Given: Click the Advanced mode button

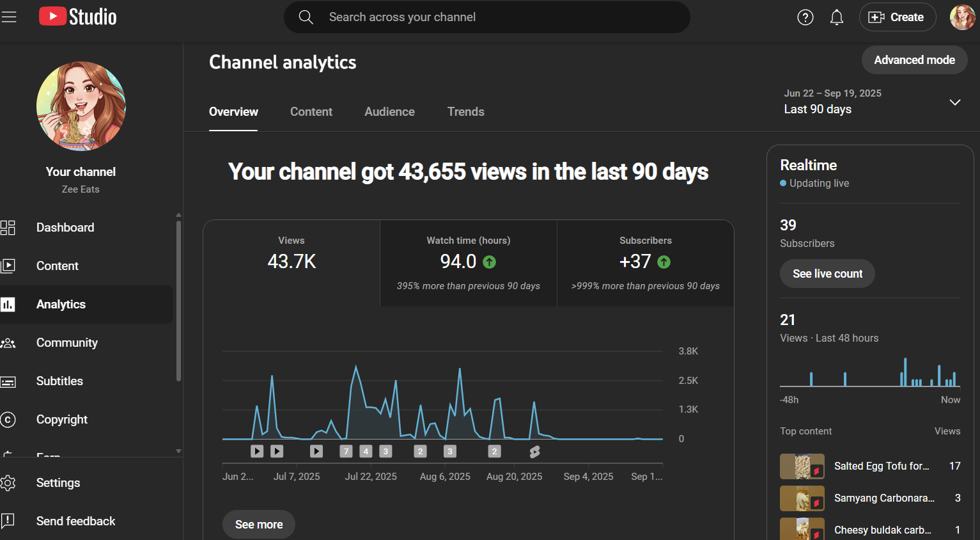Looking at the screenshot, I should [914, 60].
